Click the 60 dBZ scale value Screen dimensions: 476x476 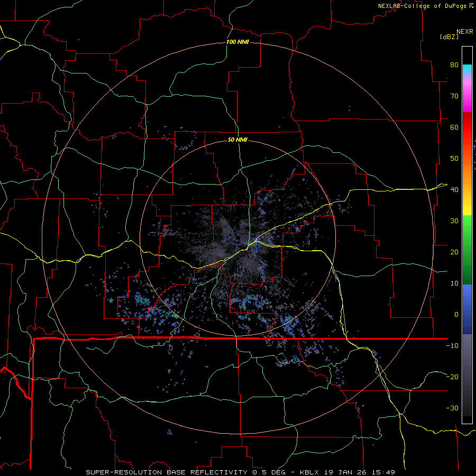pos(454,127)
